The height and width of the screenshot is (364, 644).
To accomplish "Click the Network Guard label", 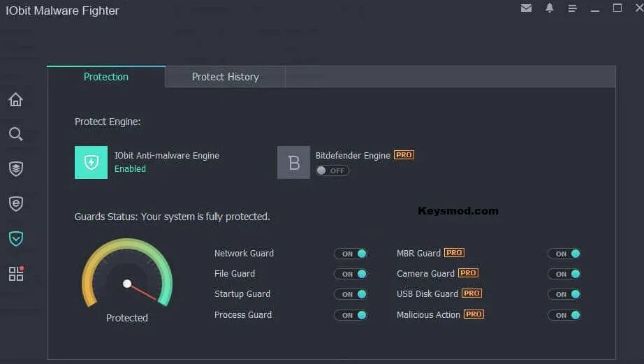I will click(244, 253).
